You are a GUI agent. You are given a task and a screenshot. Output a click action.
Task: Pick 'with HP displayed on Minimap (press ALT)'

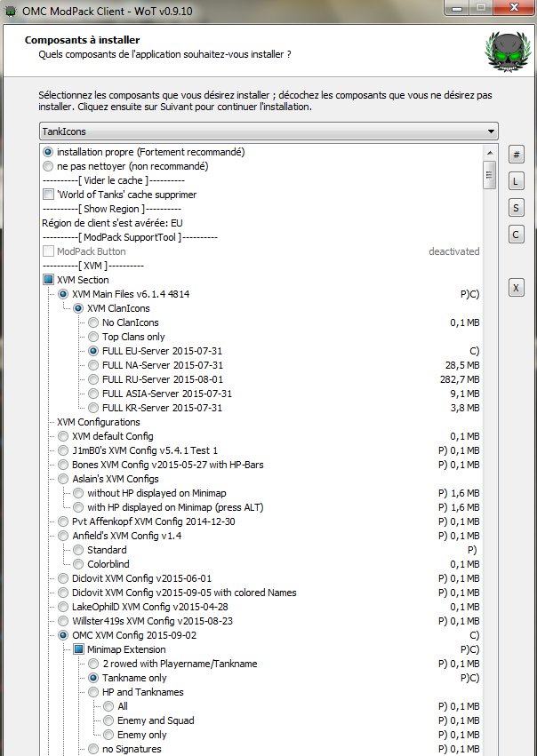(78, 507)
